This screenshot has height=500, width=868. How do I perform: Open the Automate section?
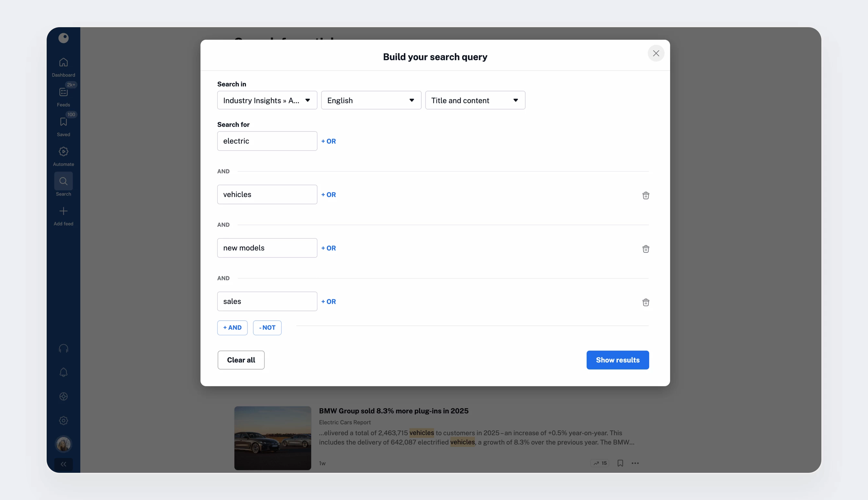(x=63, y=156)
